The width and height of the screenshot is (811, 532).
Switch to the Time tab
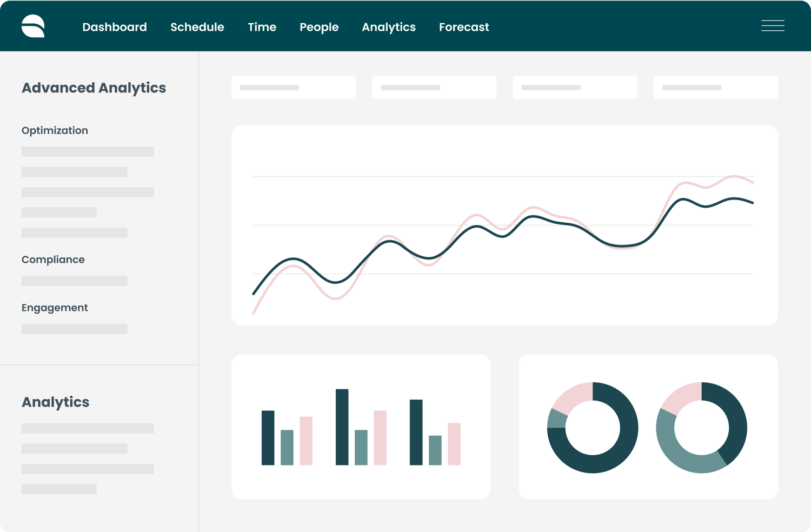point(262,27)
